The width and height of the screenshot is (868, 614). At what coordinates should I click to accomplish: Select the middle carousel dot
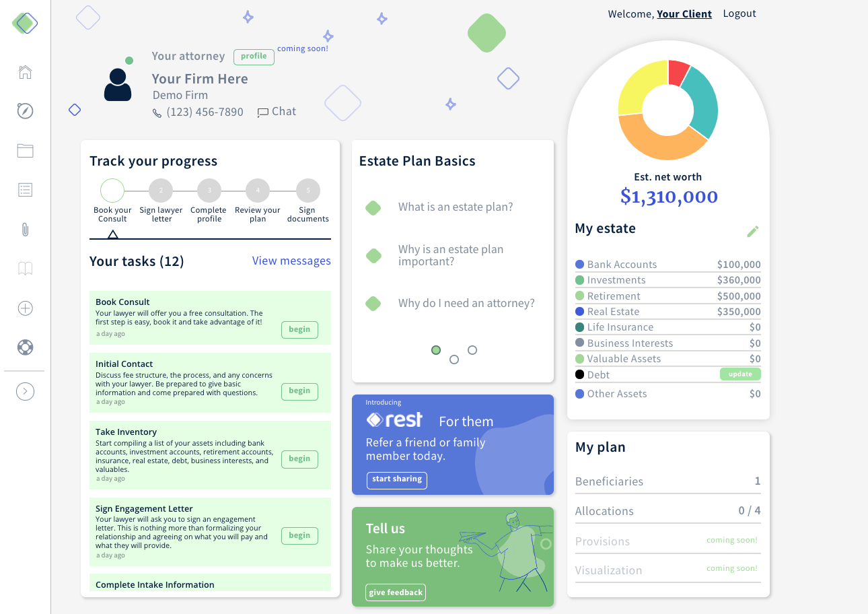point(454,360)
